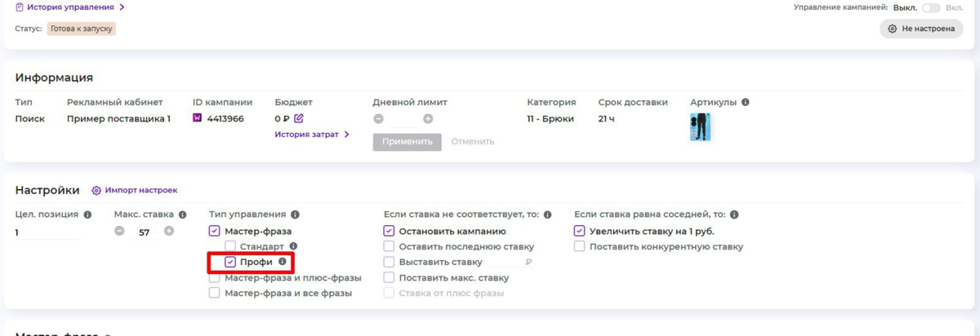The image size is (980, 336).
Task: Toggle Увеличить ставку на 1 руб. checkbox
Action: (579, 232)
